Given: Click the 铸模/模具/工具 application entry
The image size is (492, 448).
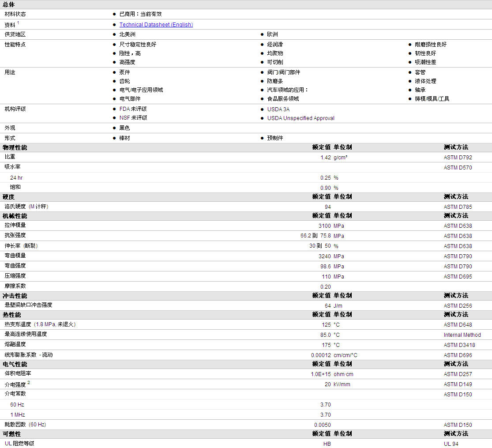Looking at the screenshot, I should coord(432,99).
